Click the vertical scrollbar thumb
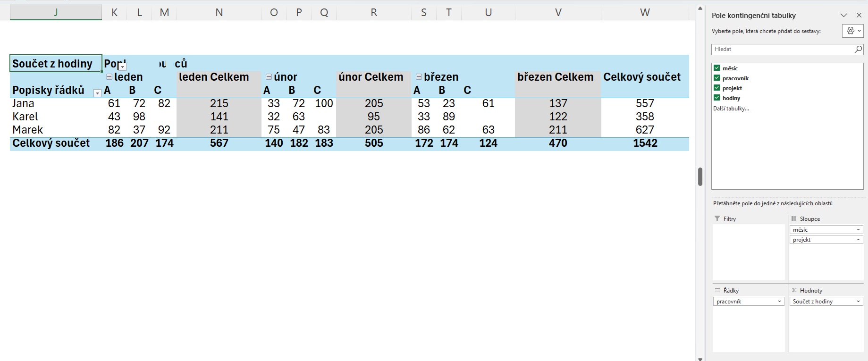The height and width of the screenshot is (361, 868). click(700, 176)
